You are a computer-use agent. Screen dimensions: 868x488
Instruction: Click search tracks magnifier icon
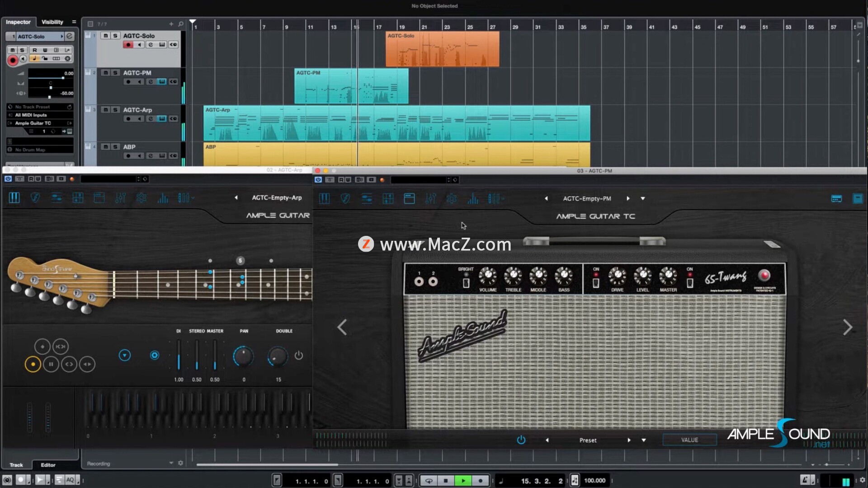click(x=181, y=24)
